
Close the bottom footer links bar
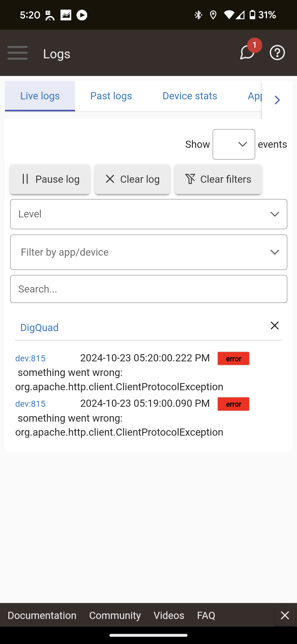point(285,615)
